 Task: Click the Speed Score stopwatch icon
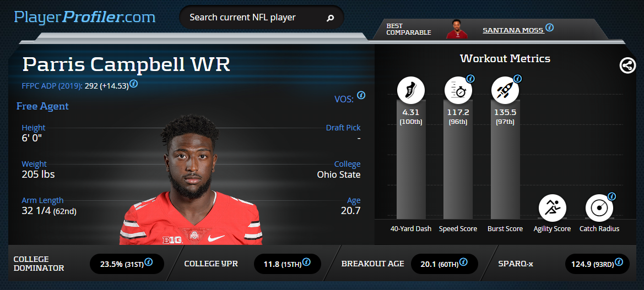(x=458, y=90)
